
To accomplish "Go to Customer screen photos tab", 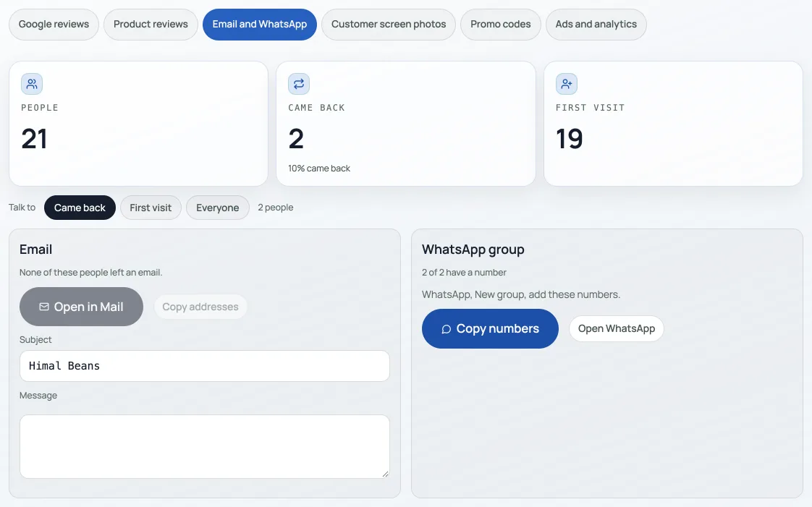I will click(x=389, y=25).
